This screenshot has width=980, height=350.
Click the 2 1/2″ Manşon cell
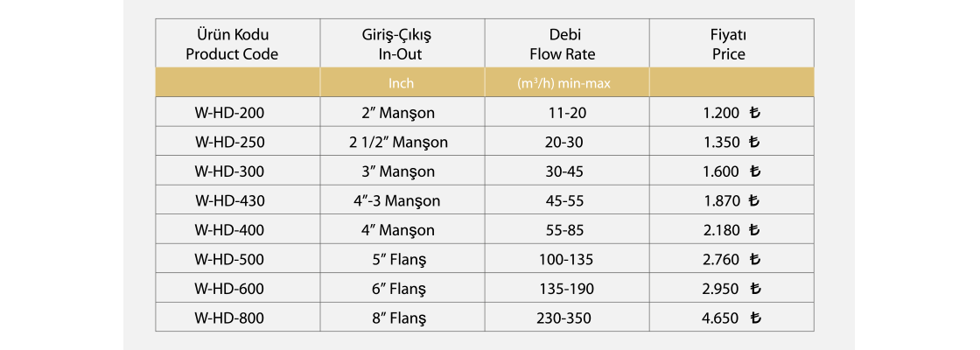click(398, 142)
